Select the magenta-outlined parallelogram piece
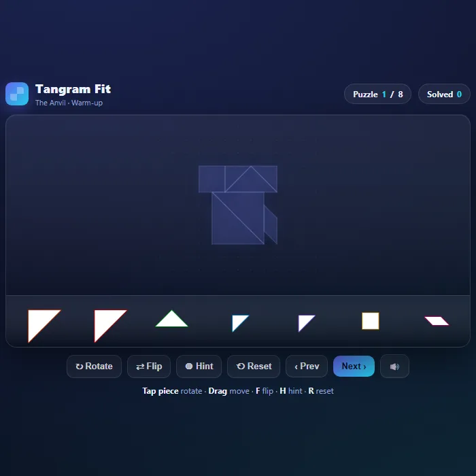Viewport: 476px width, 476px height. click(437, 321)
